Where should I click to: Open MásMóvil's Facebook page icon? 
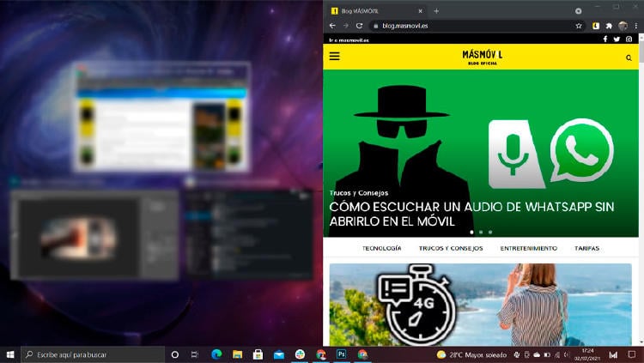pyautogui.click(x=605, y=39)
